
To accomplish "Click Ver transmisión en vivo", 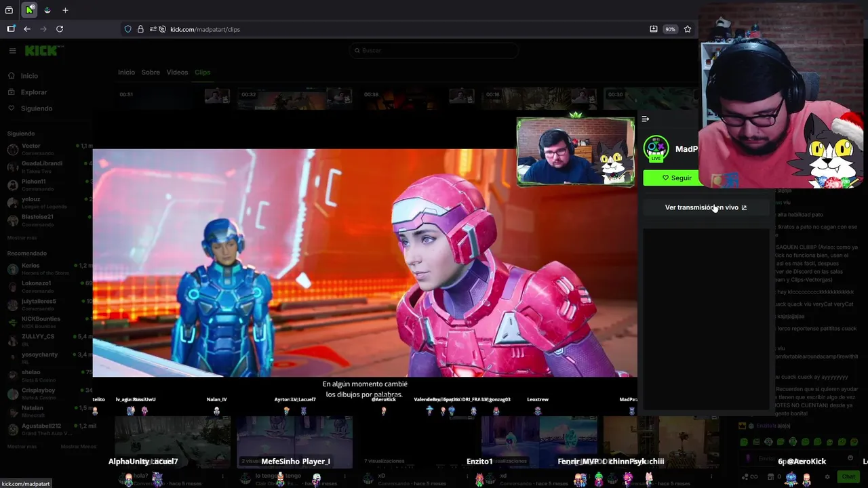I will pyautogui.click(x=705, y=207).
